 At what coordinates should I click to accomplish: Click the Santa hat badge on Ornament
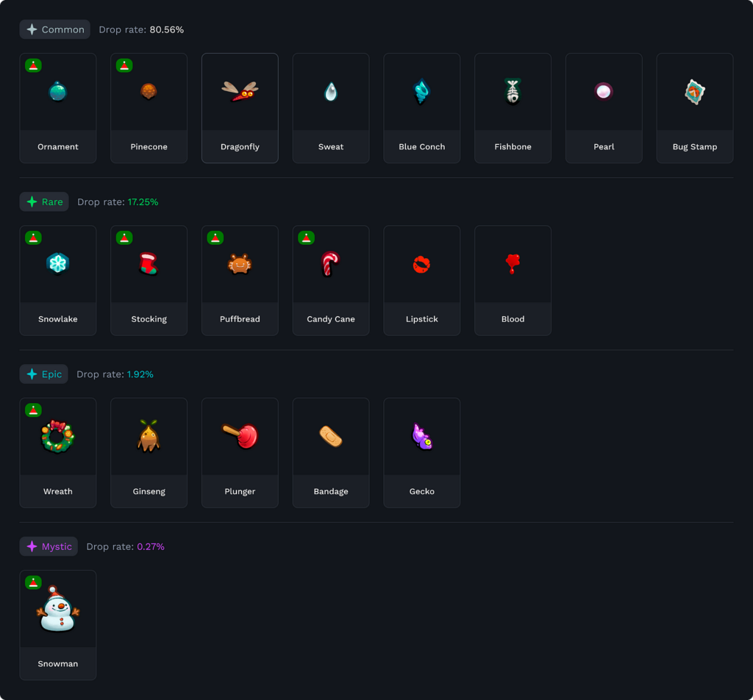tap(33, 65)
